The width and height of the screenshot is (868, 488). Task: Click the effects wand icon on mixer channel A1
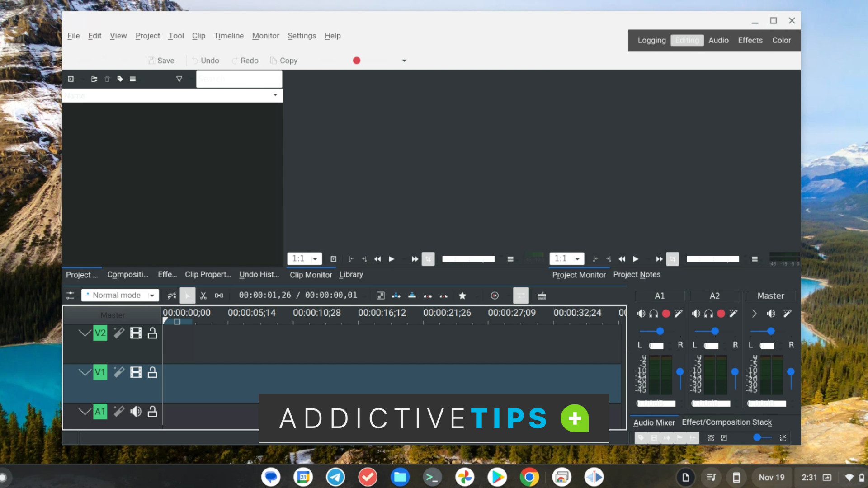coord(679,313)
